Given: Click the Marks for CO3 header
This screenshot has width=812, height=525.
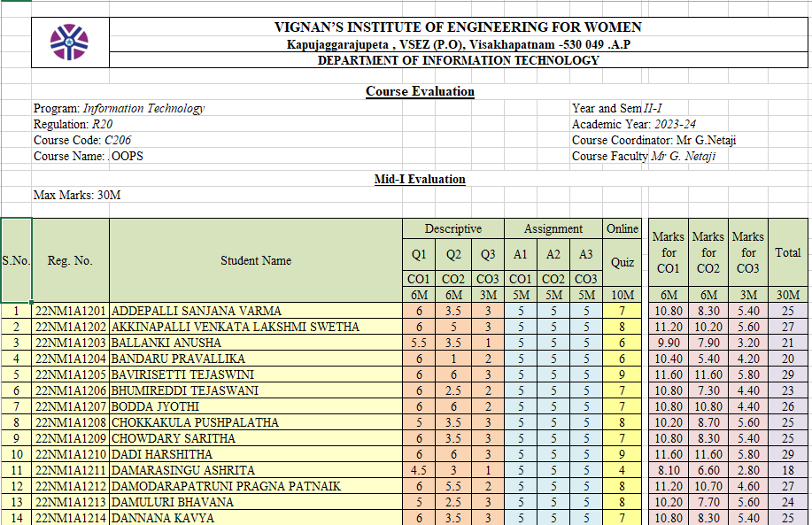Looking at the screenshot, I should [x=748, y=252].
